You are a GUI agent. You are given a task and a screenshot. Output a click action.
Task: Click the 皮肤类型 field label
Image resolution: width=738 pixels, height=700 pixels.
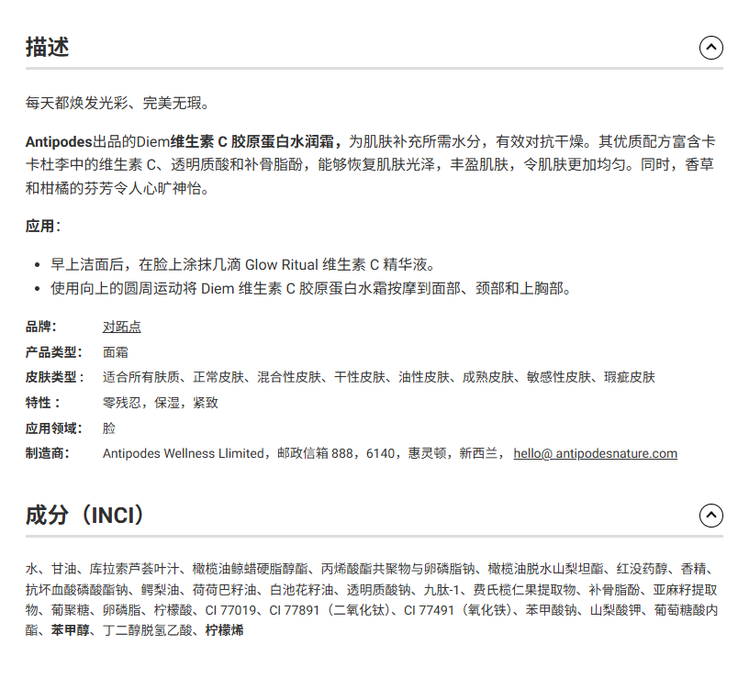coord(54,377)
